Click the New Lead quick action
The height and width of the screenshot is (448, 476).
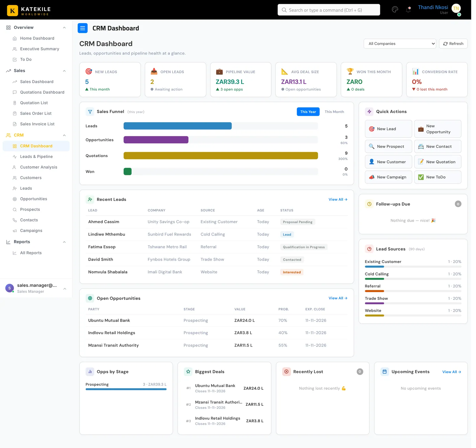click(388, 129)
